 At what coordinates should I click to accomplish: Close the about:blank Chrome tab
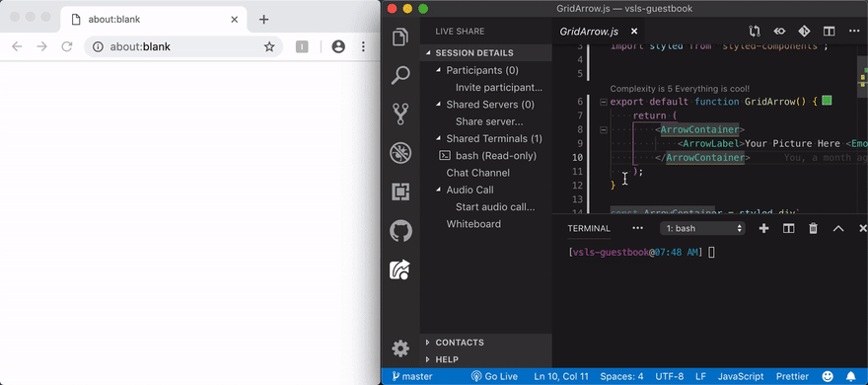click(234, 20)
